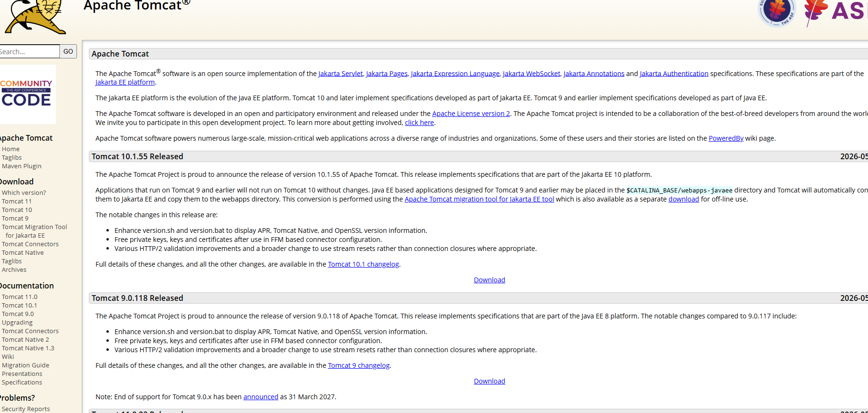Select Tomcat 11 under Download

tap(17, 202)
